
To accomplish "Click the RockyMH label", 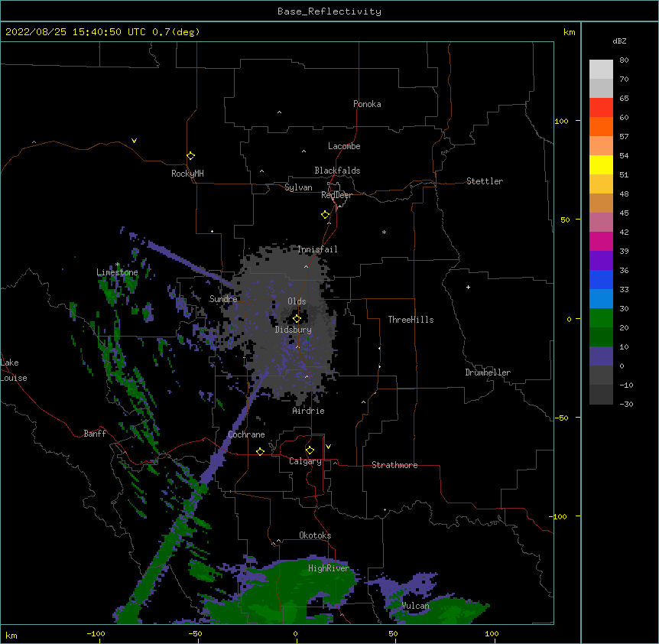I will tap(187, 174).
